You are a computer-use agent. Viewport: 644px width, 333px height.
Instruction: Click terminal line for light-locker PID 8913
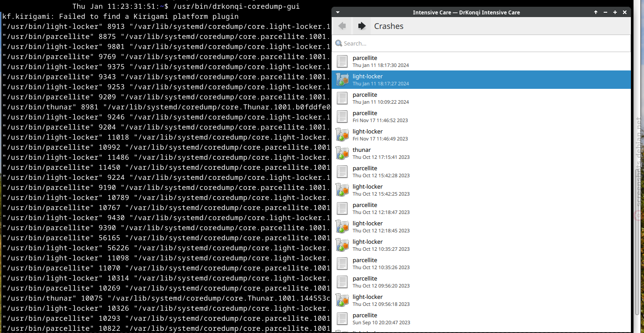pyautogui.click(x=166, y=27)
